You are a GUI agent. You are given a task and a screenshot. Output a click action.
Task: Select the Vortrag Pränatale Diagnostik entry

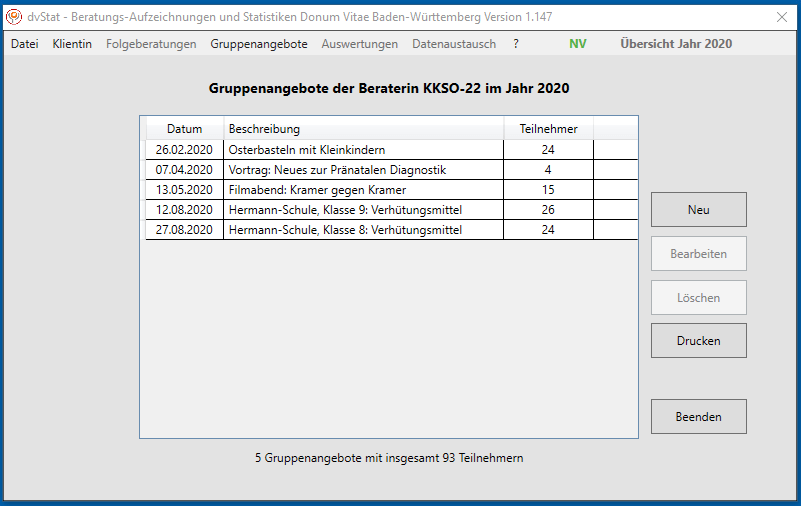337,170
